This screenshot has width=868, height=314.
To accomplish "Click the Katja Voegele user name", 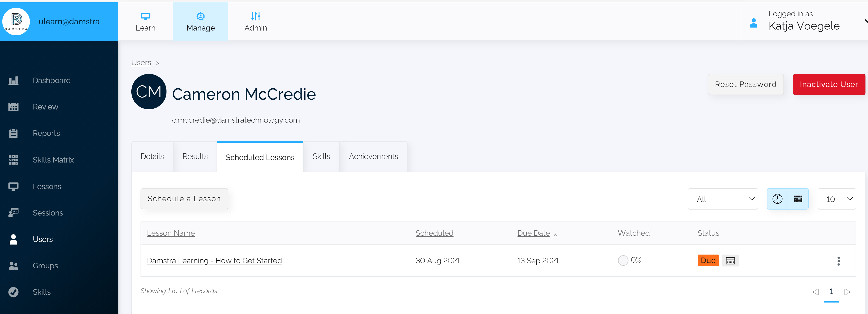I will tap(804, 26).
